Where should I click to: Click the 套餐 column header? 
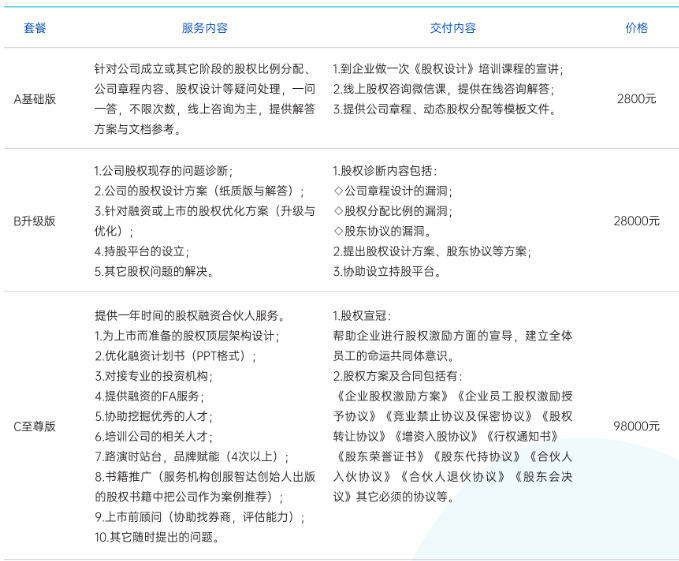(x=35, y=28)
